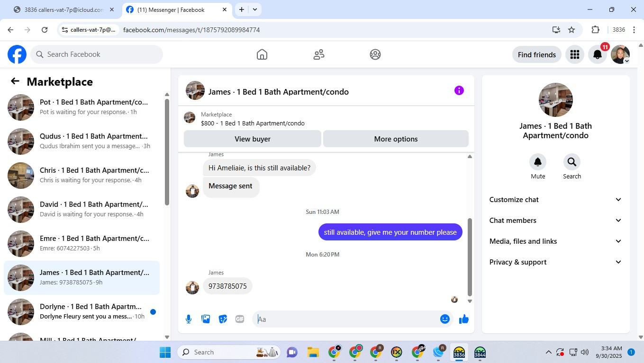
Task: Open the notifications bell with 11 badge
Action: (598, 54)
